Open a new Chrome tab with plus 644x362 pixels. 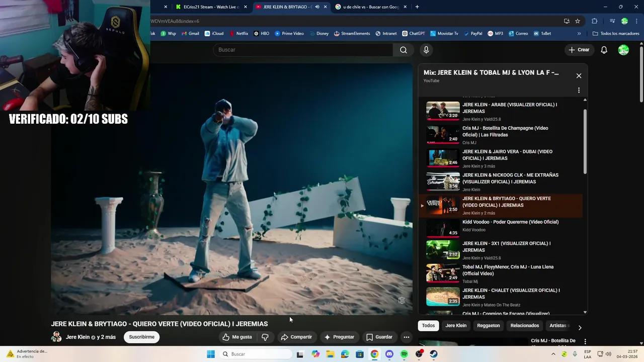tap(417, 7)
